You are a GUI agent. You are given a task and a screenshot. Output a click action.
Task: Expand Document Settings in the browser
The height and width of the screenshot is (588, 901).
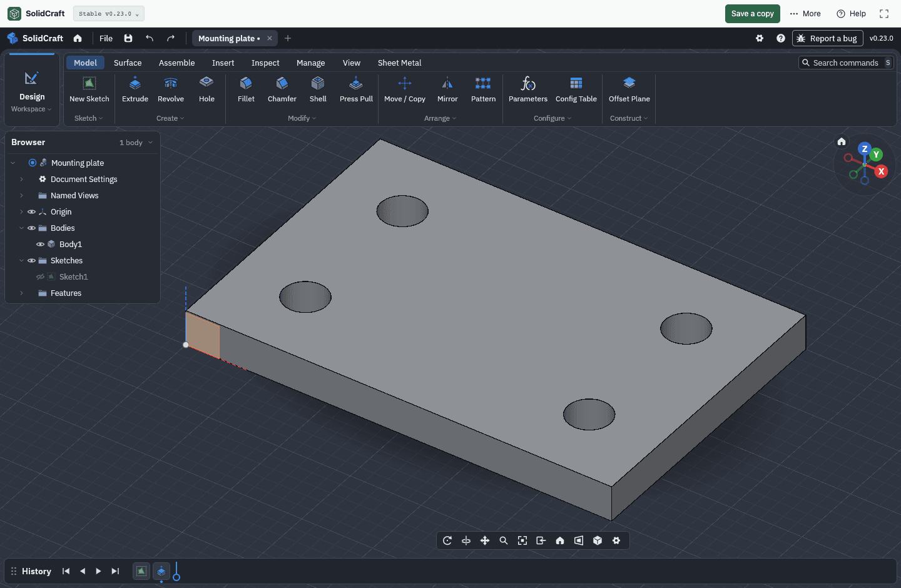21,180
